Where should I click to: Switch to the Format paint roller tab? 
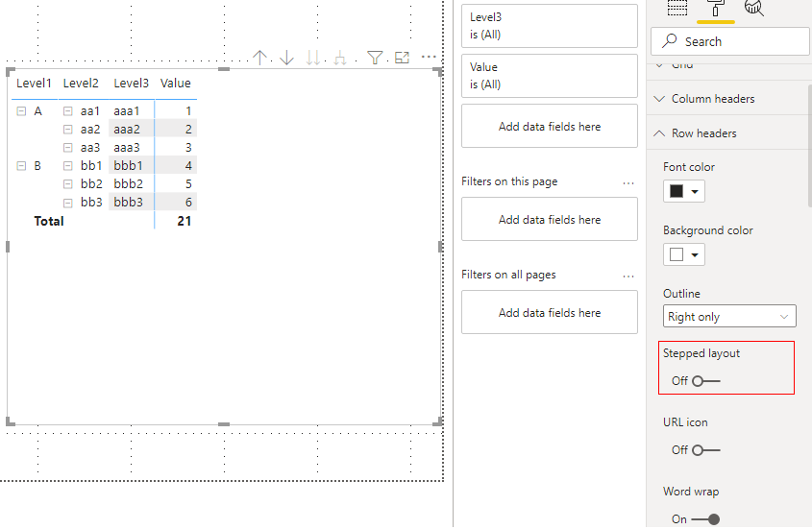(x=716, y=9)
